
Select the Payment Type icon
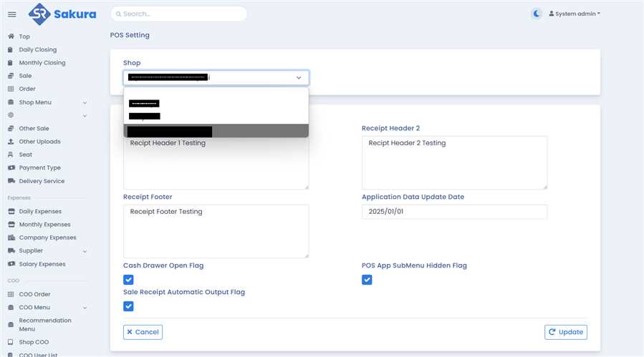[x=11, y=168]
